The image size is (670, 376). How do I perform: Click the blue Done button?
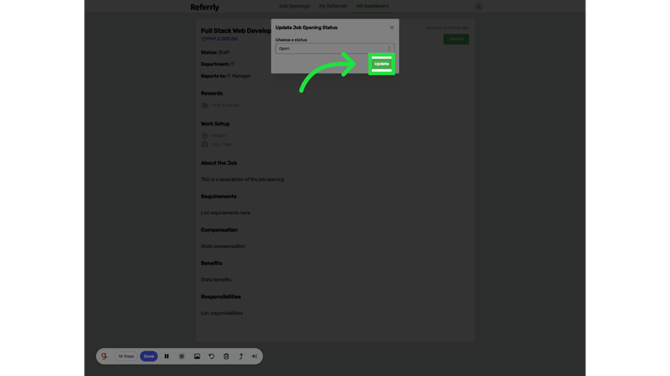149,356
